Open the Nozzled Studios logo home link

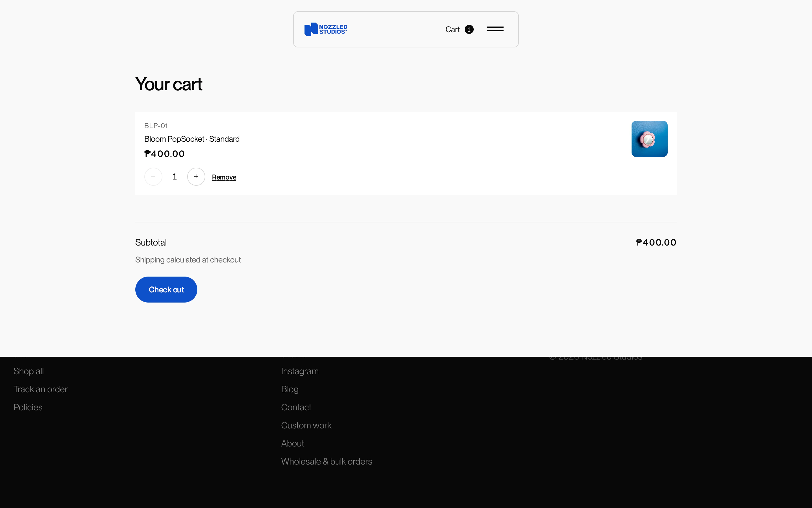click(x=326, y=29)
